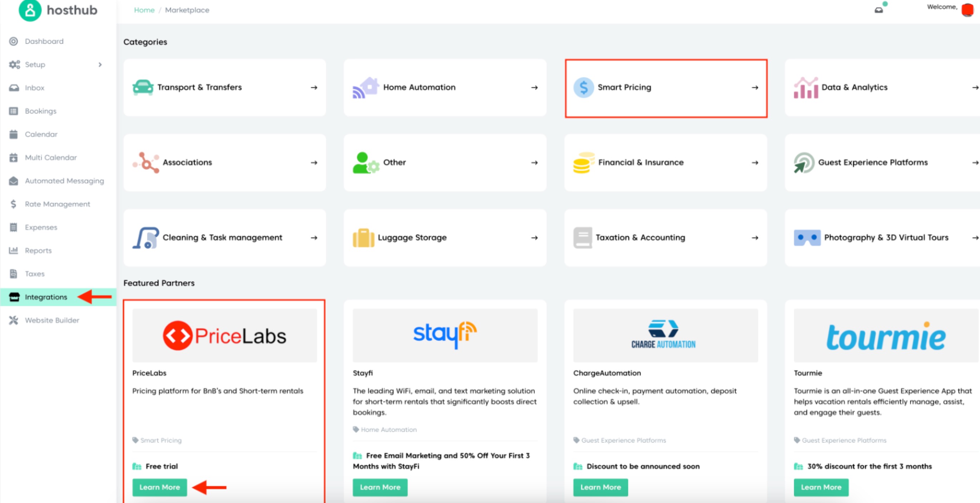Screen dimensions: 980x503
Task: Click arrow on Taxation & Accounting card
Action: 755,238
